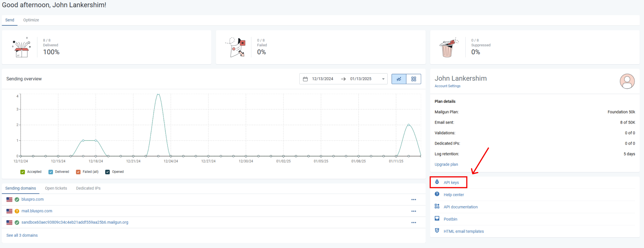Screen dimensions: 644x248
Task: Click the Suppressed 0% stat
Action: coord(476,52)
